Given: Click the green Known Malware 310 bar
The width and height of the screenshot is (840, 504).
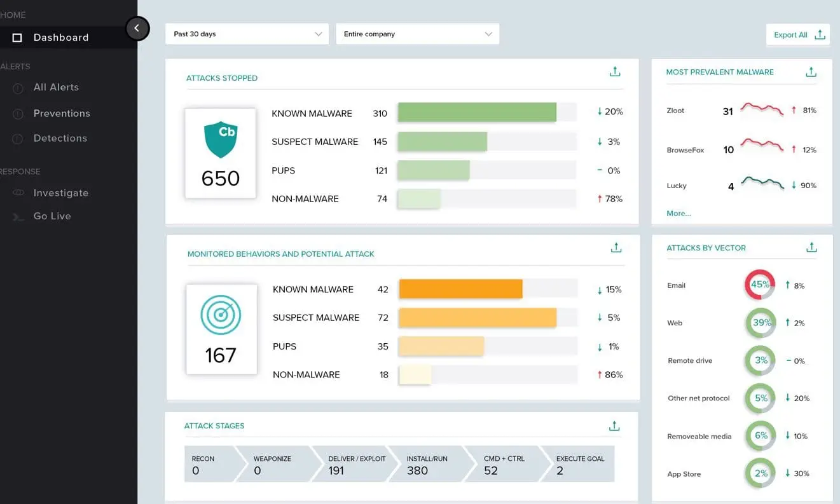Looking at the screenshot, I should [477, 112].
